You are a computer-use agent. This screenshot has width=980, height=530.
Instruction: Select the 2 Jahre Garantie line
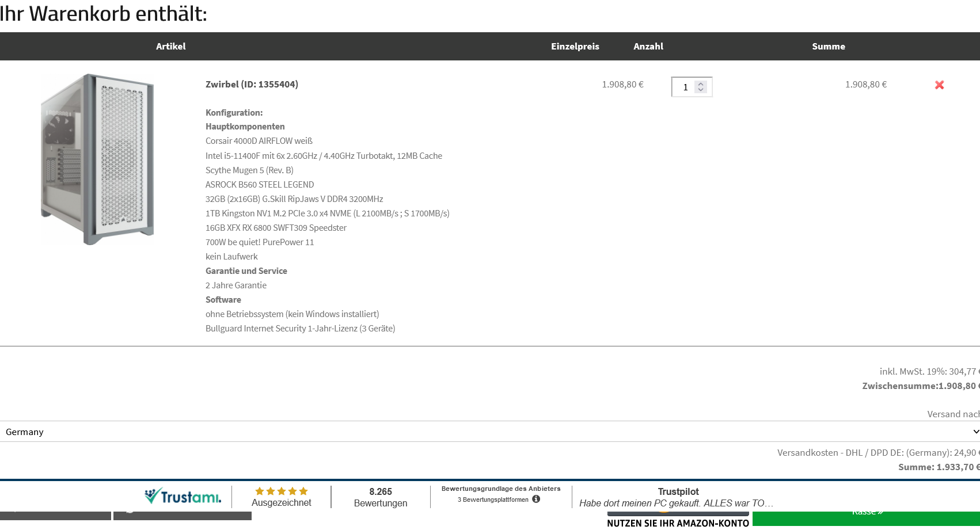[x=236, y=285]
